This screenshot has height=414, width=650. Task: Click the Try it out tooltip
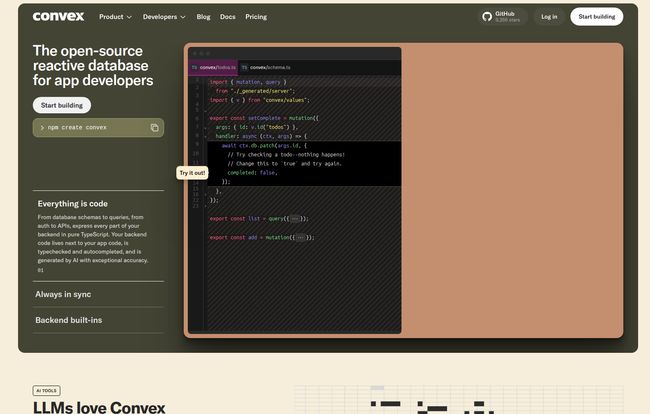pyautogui.click(x=192, y=173)
